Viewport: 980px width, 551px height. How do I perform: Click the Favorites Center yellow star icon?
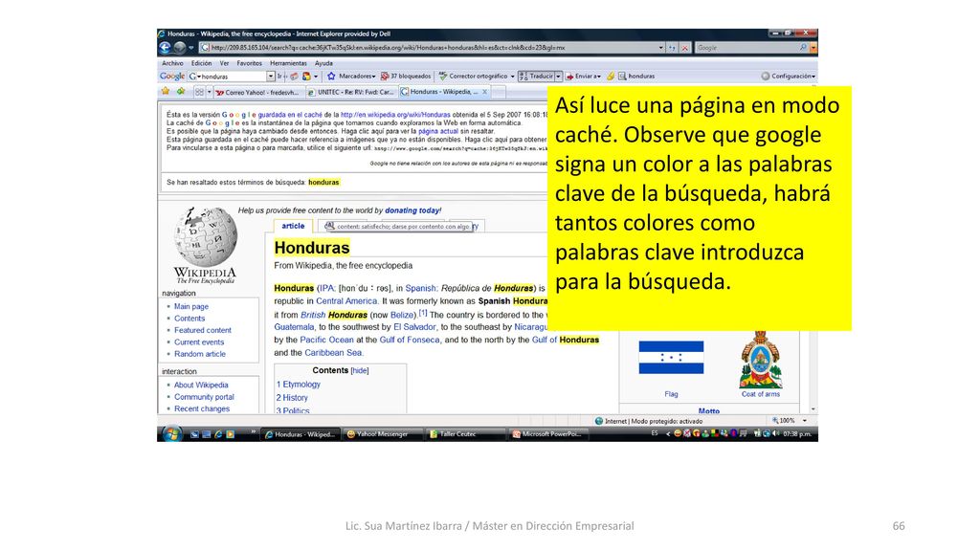coord(166,92)
